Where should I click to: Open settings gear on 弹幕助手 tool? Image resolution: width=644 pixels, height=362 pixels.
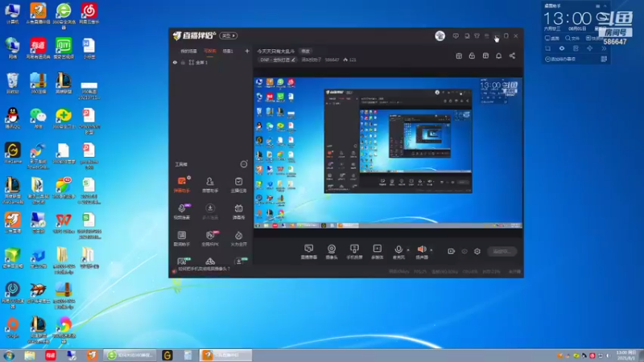189,178
